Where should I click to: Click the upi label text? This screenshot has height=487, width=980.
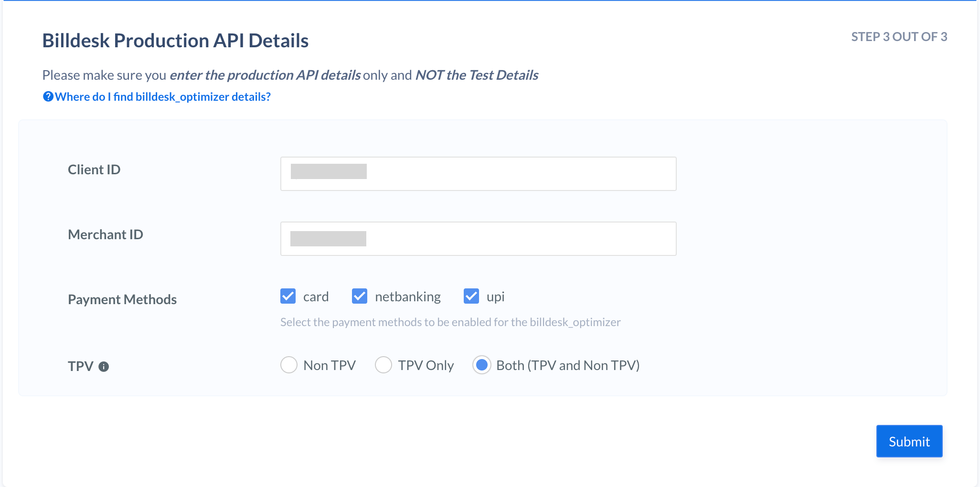(496, 296)
